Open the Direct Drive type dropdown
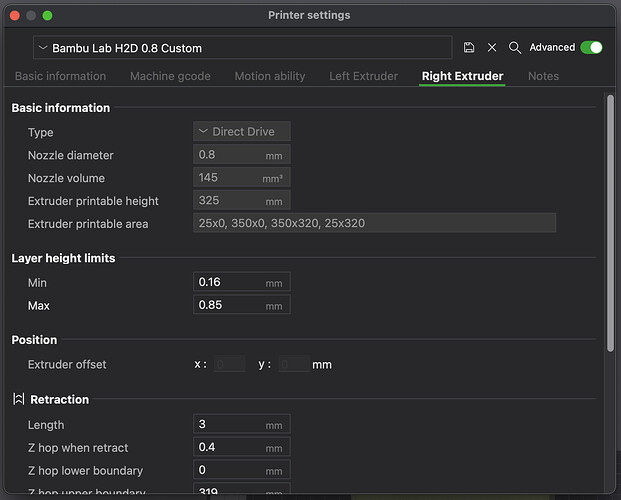The image size is (621, 500). click(x=242, y=132)
